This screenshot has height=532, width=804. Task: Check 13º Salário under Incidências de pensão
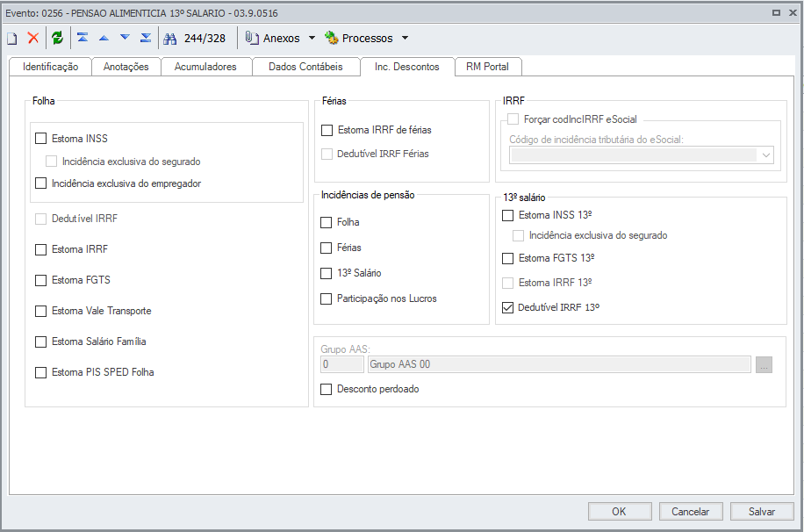point(327,273)
